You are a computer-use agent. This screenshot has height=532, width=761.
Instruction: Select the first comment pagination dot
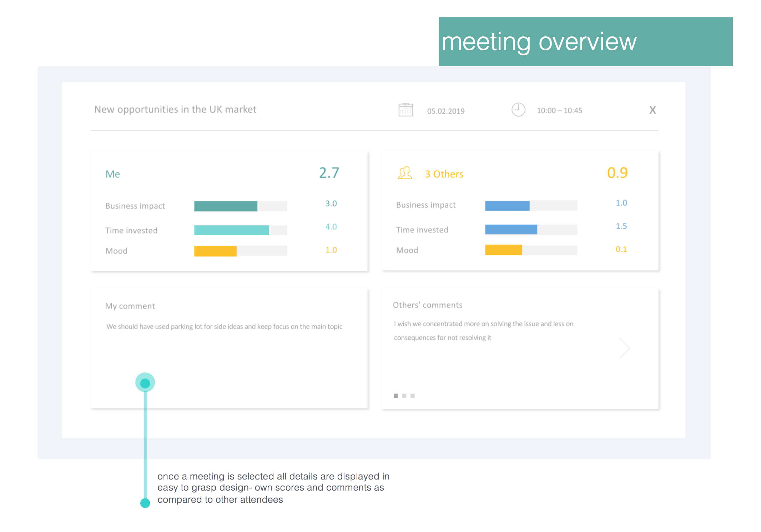(x=395, y=396)
